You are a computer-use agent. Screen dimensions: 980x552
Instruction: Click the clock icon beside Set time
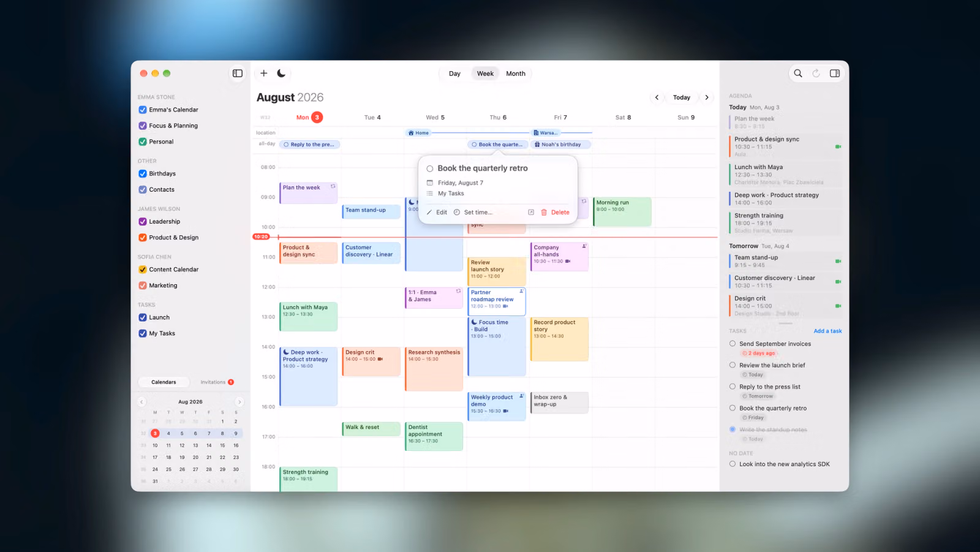tap(457, 213)
